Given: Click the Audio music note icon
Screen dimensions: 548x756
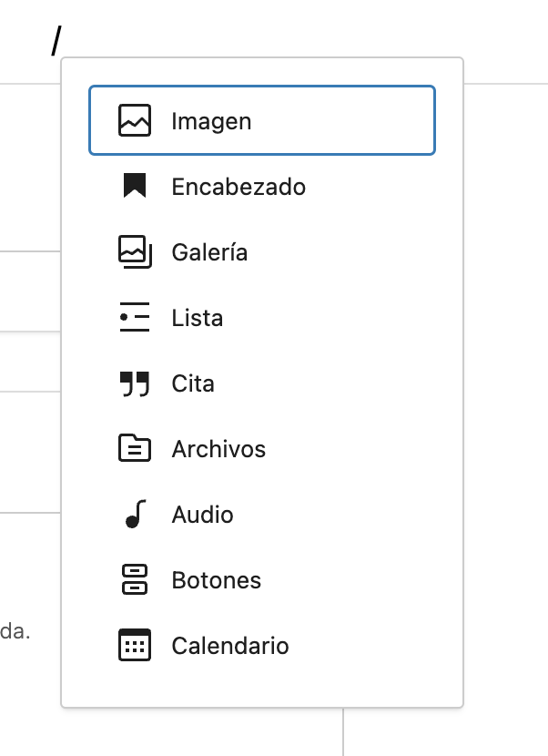Looking at the screenshot, I should [x=135, y=515].
